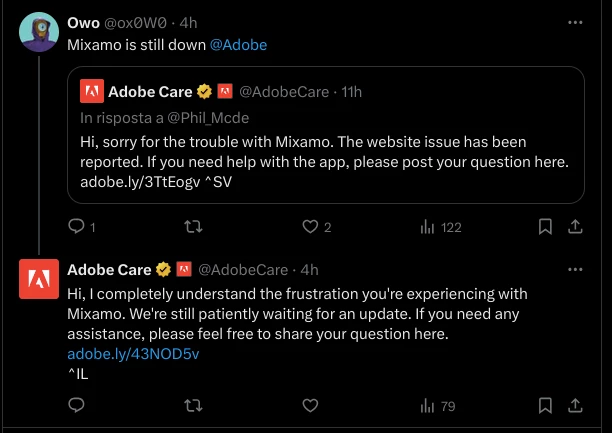Image resolution: width=612 pixels, height=433 pixels.
Task: Open the quoted Adobe Care tweet
Action: (330, 150)
